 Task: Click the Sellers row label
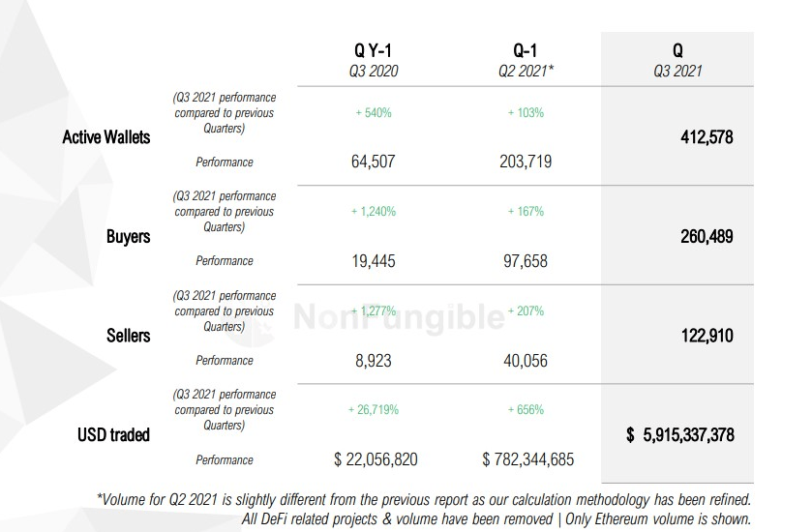(x=129, y=336)
